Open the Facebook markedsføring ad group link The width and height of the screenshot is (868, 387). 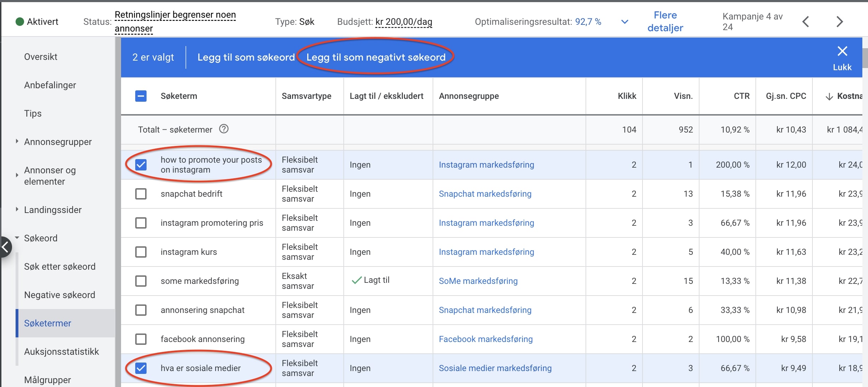click(485, 339)
